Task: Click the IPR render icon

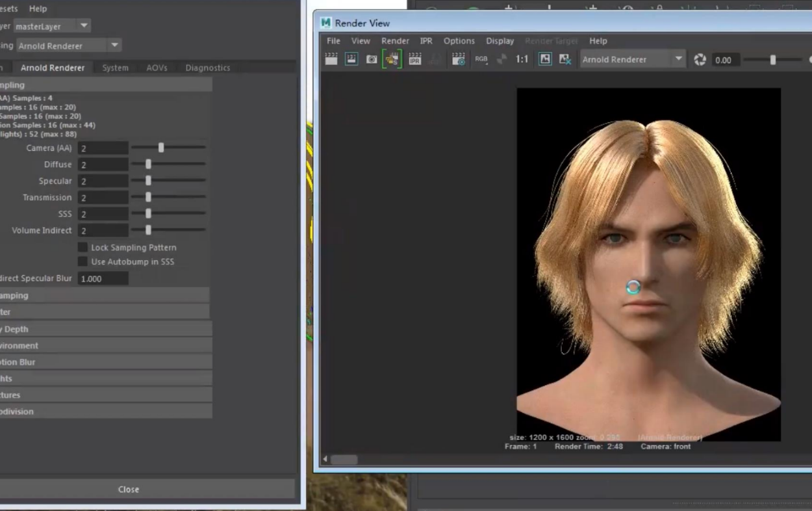Action: pyautogui.click(x=415, y=59)
